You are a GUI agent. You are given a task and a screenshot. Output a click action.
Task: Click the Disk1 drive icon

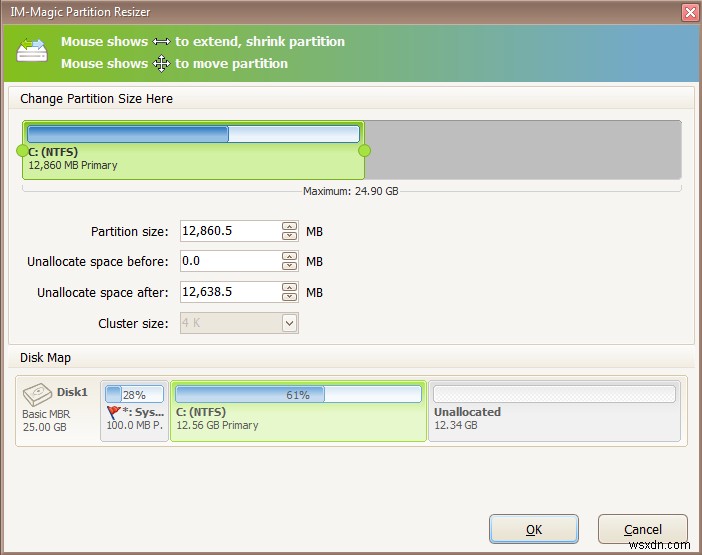(37, 394)
